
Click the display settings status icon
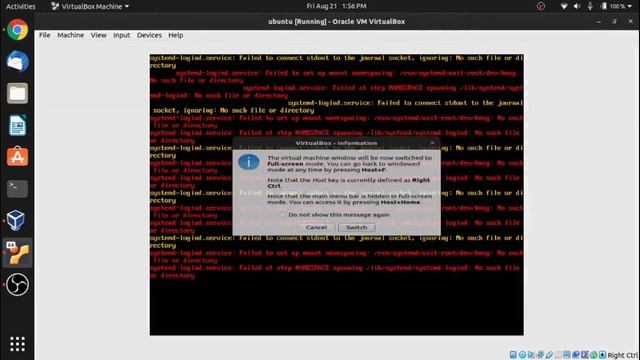(x=567, y=355)
